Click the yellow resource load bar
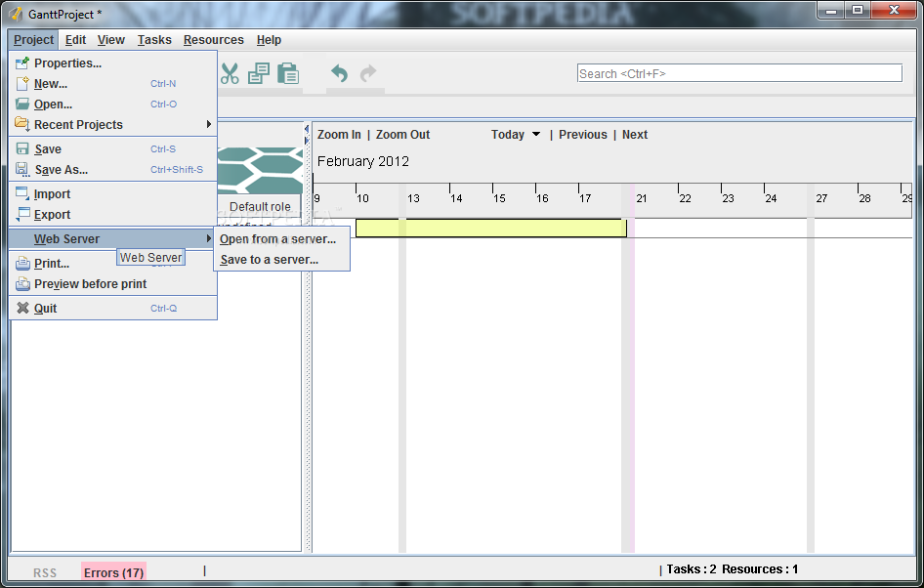The height and width of the screenshot is (588, 924). click(x=491, y=228)
